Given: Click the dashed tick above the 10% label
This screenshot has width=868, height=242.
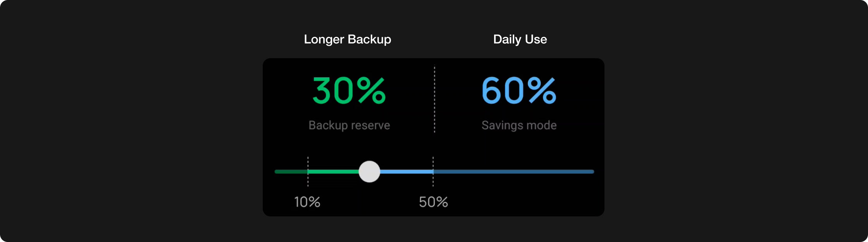Looking at the screenshot, I should (x=308, y=162).
